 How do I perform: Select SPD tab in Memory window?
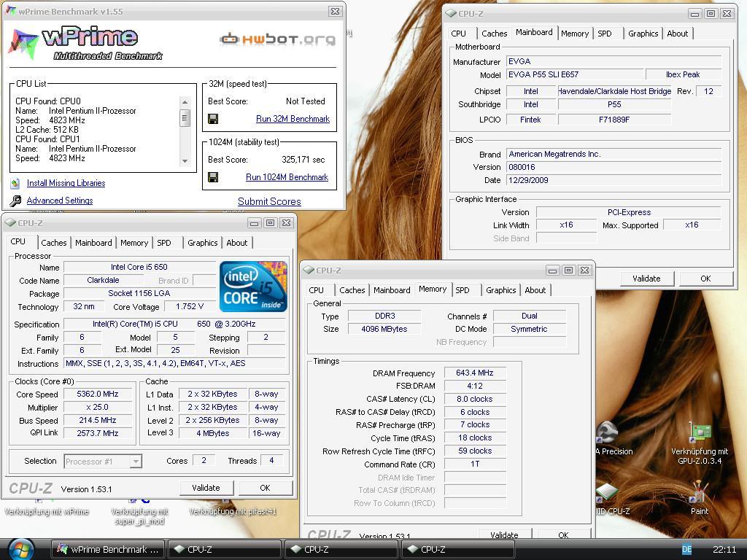point(462,290)
